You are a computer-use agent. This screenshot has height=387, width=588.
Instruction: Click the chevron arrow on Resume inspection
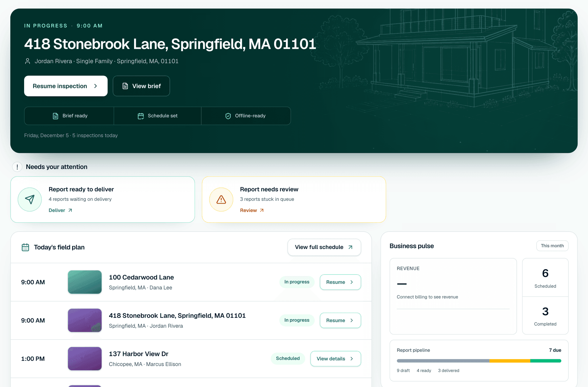tap(96, 86)
